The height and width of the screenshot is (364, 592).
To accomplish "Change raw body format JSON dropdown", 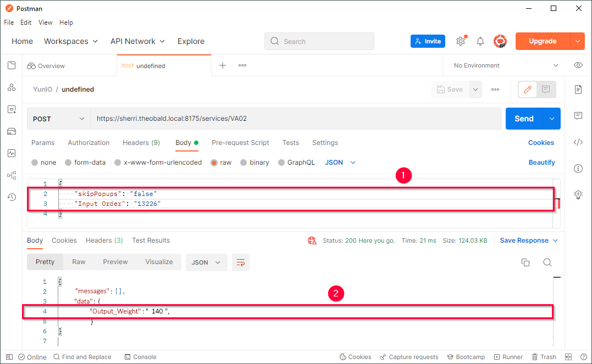I will 340,163.
